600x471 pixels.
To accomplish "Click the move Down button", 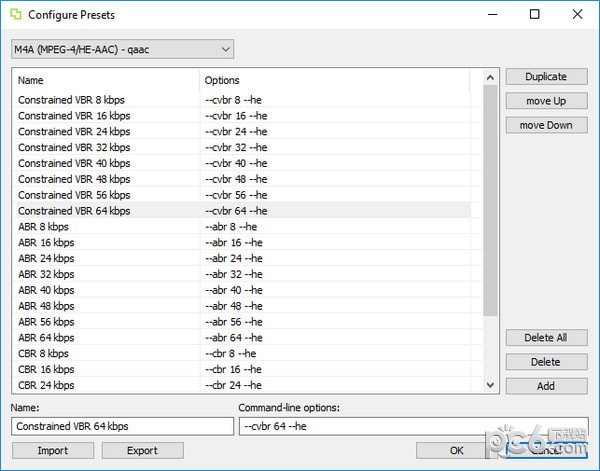I will click(546, 125).
